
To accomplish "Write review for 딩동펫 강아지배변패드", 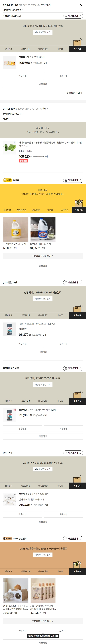I will [x=43, y=522].
